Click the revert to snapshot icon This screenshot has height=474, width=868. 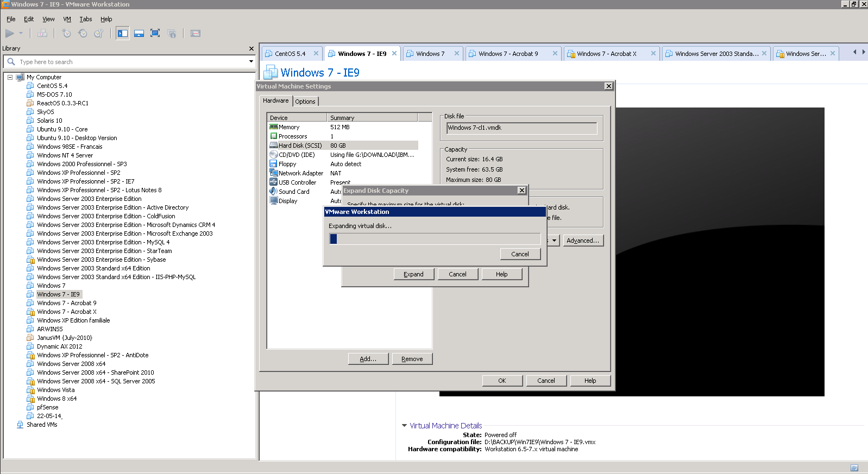point(83,34)
